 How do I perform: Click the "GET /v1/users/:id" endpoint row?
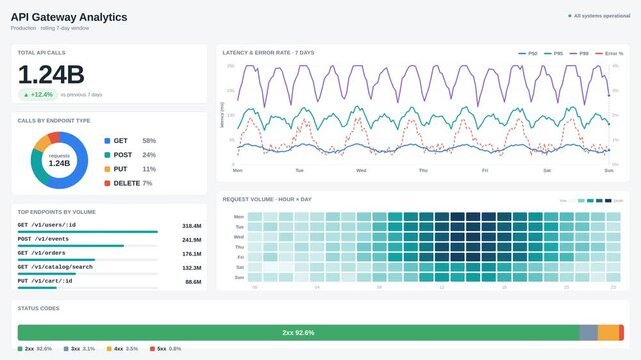(x=110, y=228)
